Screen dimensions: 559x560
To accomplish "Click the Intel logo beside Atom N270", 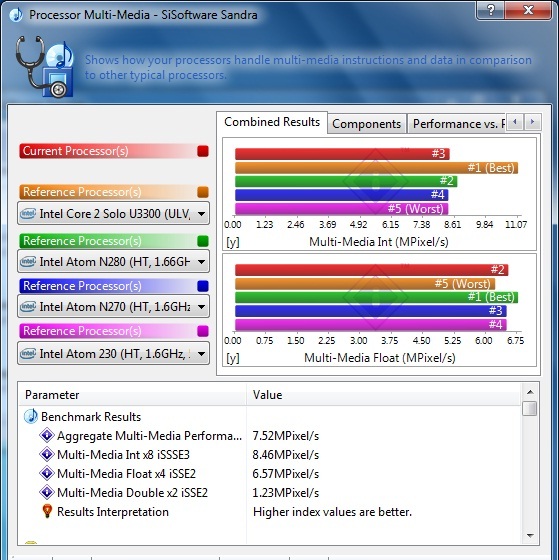I will pyautogui.click(x=28, y=307).
